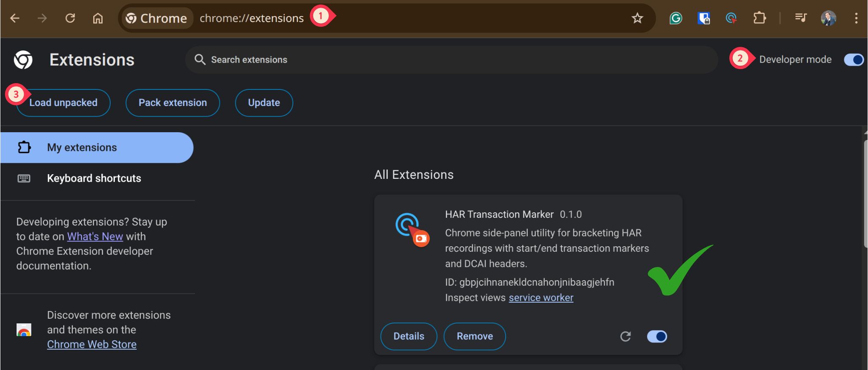Open the home page icon
868x370 pixels.
[98, 18]
